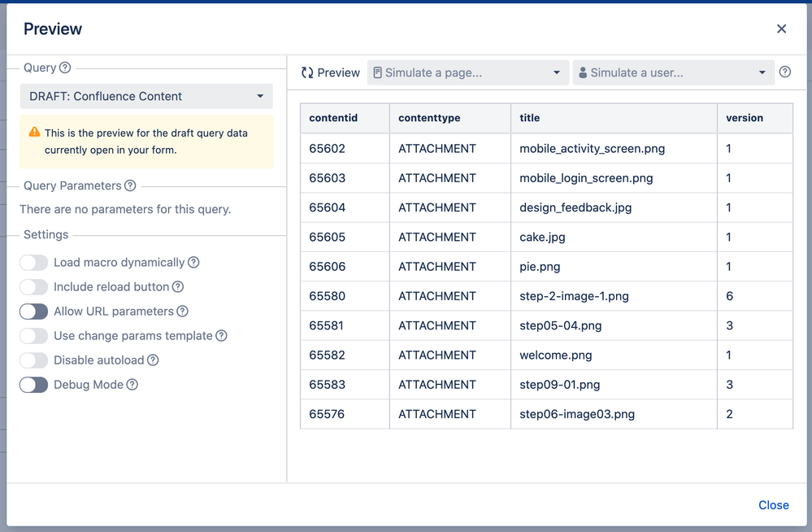Click version 2 in step06-image03.png row
The width and height of the screenshot is (812, 532).
pos(755,414)
